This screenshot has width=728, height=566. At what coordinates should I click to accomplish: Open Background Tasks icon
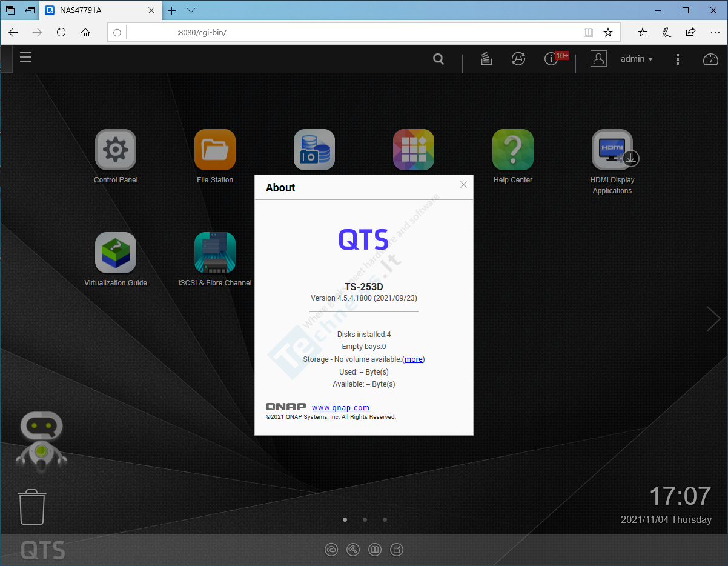tap(486, 59)
